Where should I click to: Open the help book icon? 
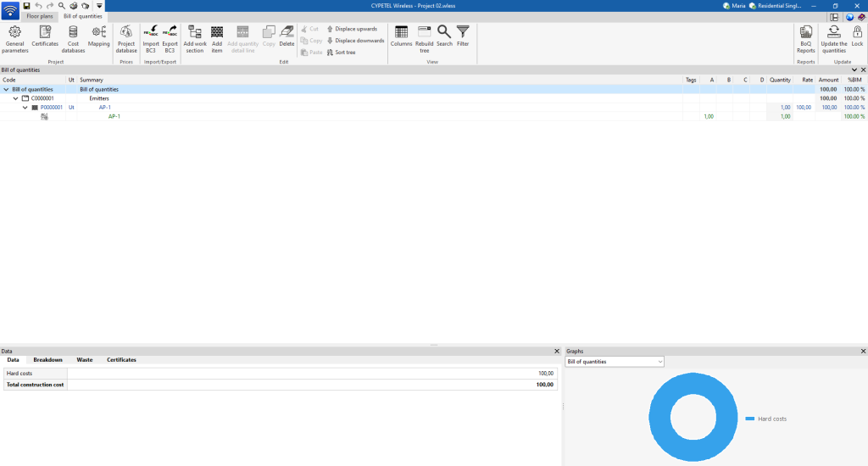pos(861,17)
